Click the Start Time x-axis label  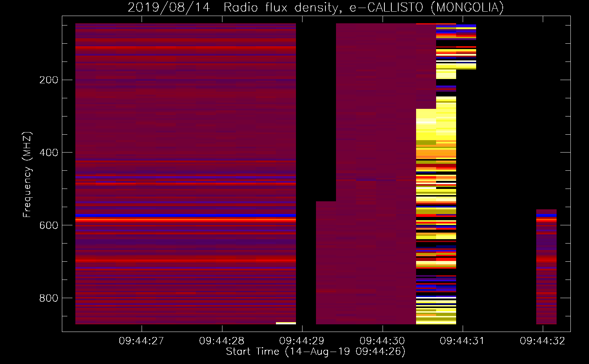click(316, 352)
